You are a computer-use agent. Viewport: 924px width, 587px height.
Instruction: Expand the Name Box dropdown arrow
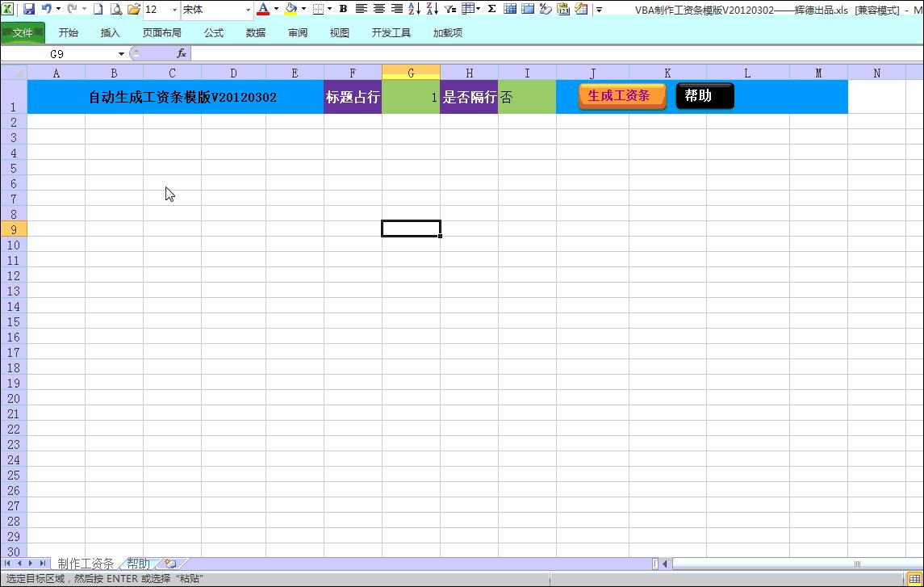click(x=122, y=54)
